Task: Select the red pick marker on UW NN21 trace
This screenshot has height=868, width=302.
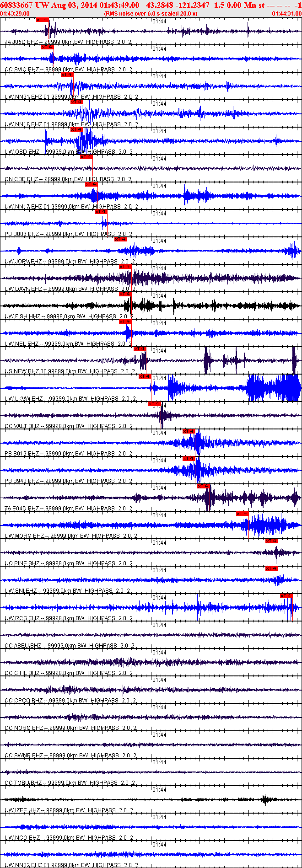Action: click(x=67, y=75)
